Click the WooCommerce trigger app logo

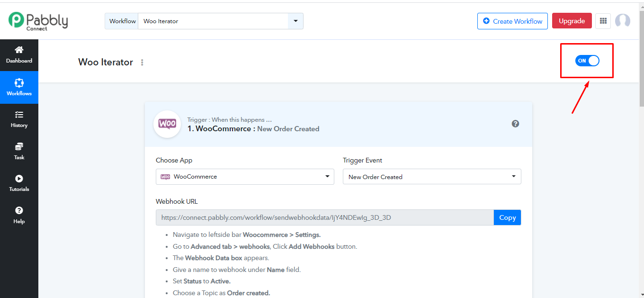[x=167, y=124]
